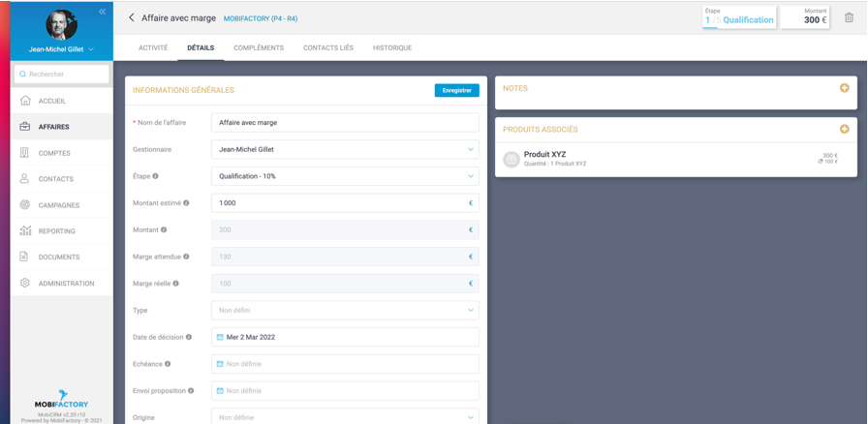The image size is (868, 424).
Task: Click info icon next to Étape
Action: [155, 176]
